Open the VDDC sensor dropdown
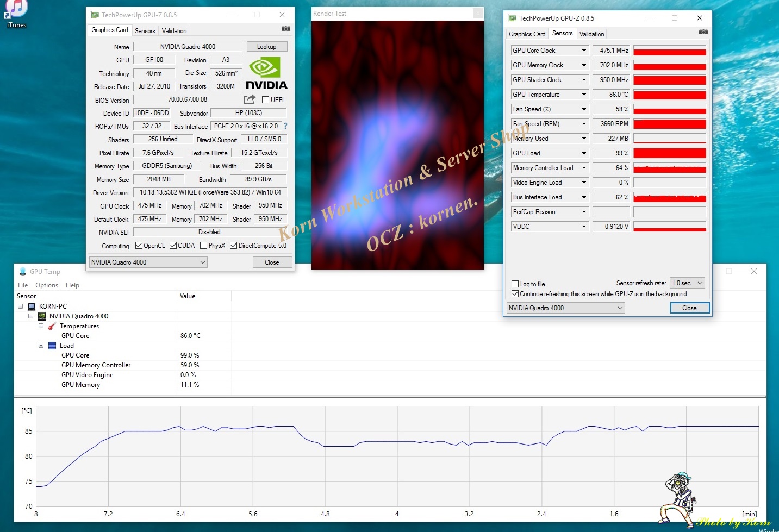 pyautogui.click(x=584, y=227)
